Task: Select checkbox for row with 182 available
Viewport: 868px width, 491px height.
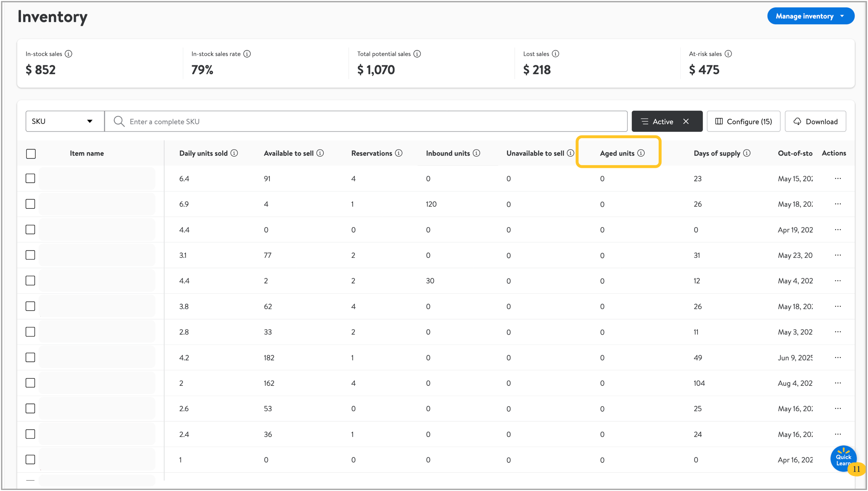Action: tap(30, 357)
